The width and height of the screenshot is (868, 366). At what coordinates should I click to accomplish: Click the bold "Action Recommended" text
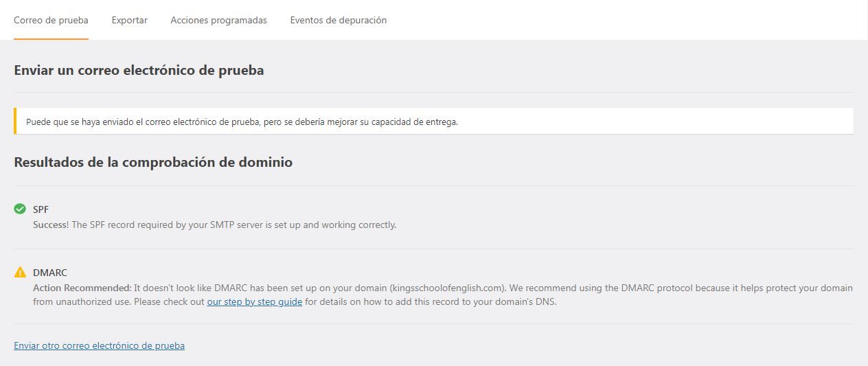coord(82,288)
